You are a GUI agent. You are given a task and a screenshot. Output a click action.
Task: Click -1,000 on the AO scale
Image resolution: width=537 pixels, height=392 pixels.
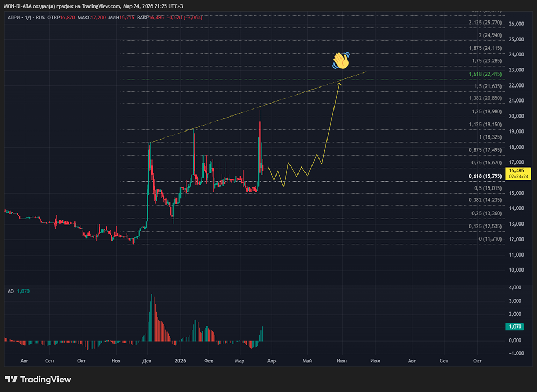(517, 353)
